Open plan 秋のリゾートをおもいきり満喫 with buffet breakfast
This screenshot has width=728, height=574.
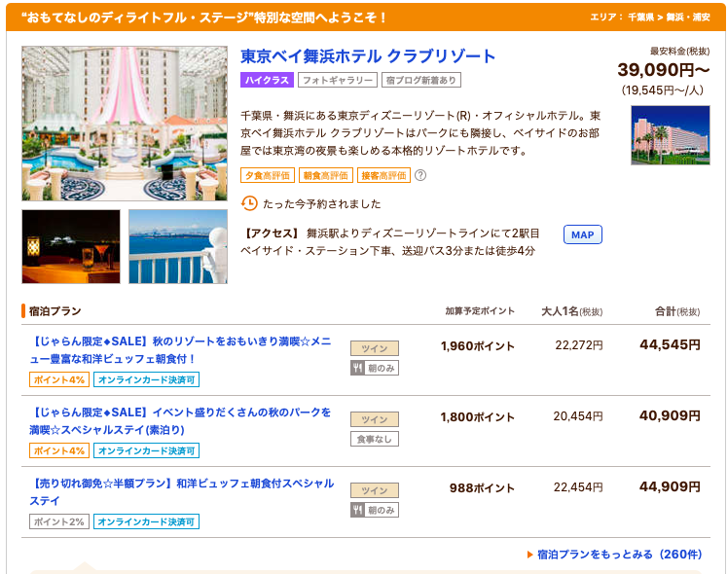click(181, 350)
